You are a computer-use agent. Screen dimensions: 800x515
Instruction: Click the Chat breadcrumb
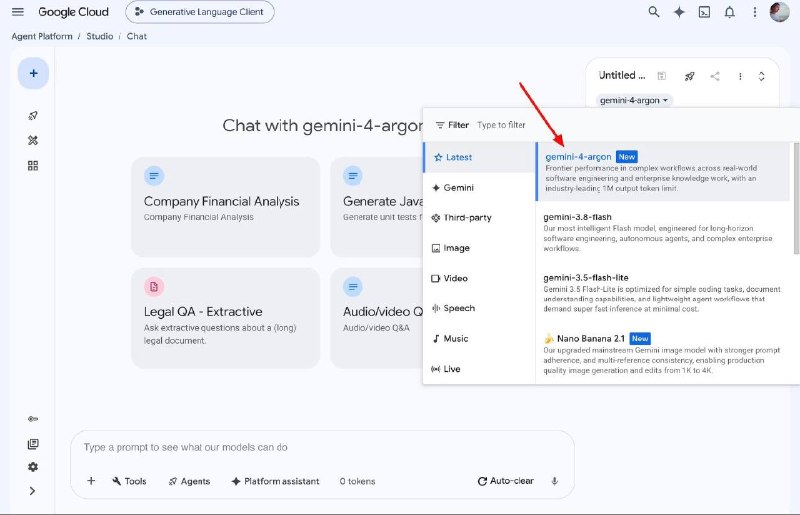click(137, 36)
